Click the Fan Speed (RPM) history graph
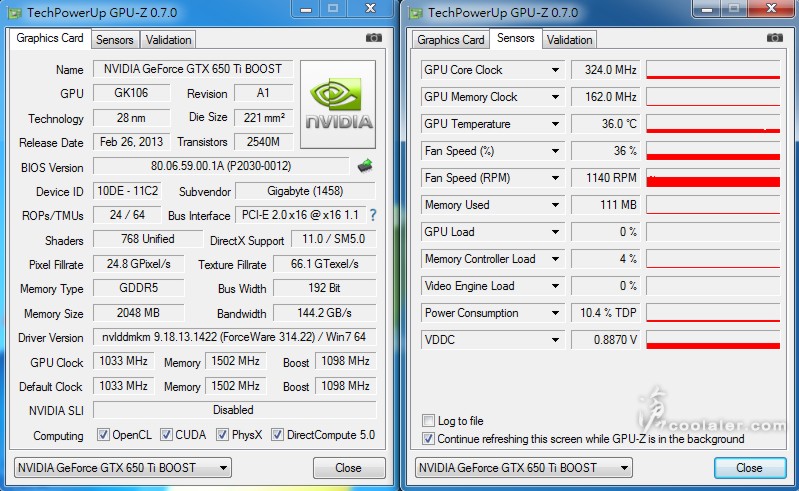Viewport: 799px width, 491px height. (713, 178)
